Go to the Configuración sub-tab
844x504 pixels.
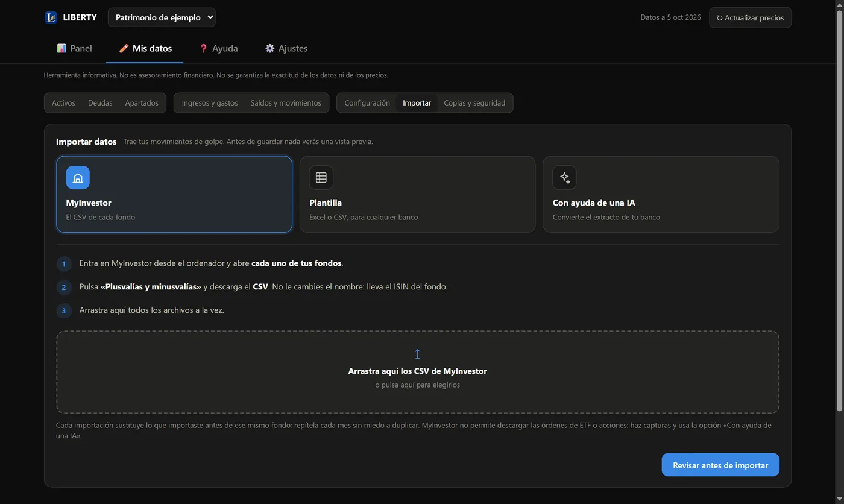tap(367, 103)
